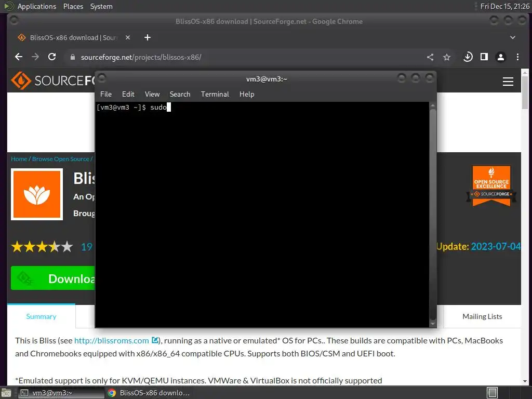
Task: Click the clock showing Fri Dec 15
Action: click(504, 6)
